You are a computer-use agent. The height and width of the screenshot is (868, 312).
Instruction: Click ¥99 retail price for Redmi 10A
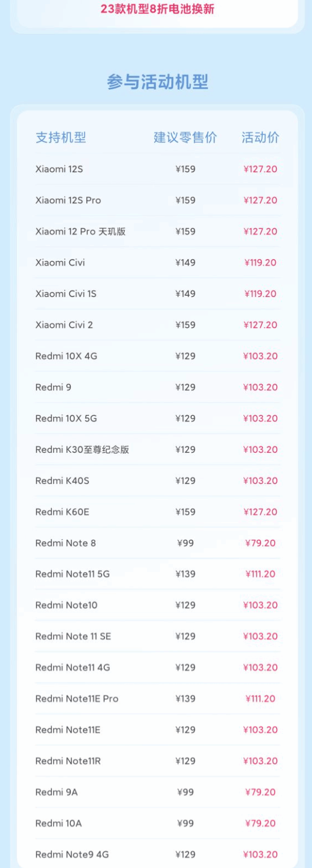click(185, 823)
